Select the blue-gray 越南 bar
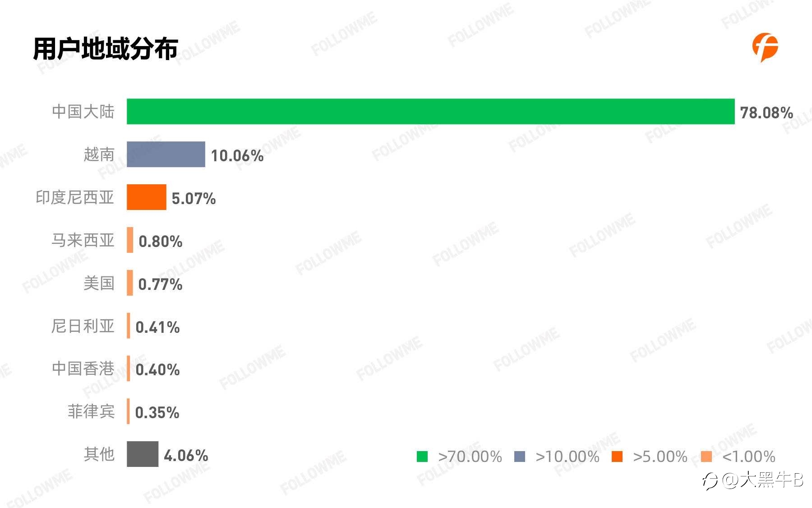This screenshot has height=508, width=812. click(x=166, y=154)
